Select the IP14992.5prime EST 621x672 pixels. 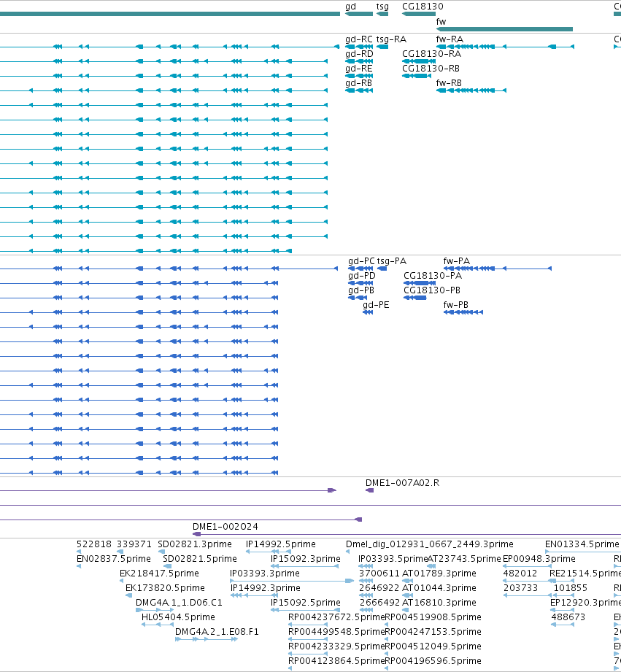coord(269,552)
